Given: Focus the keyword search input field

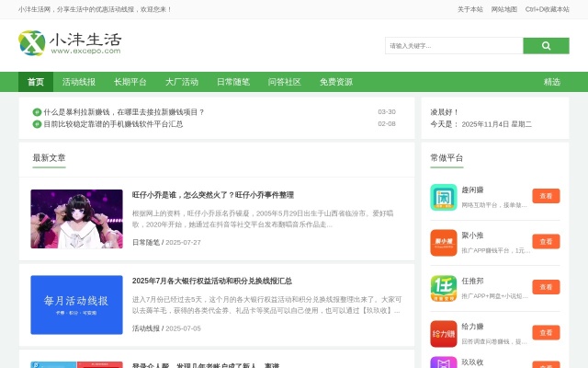Looking at the screenshot, I should 454,45.
